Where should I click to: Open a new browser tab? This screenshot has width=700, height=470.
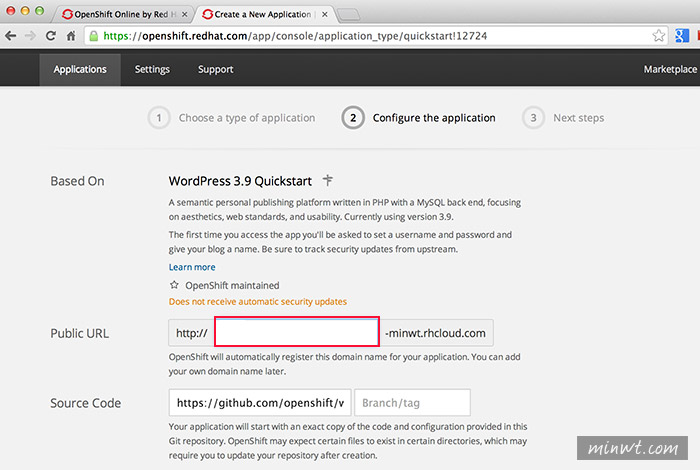point(349,15)
